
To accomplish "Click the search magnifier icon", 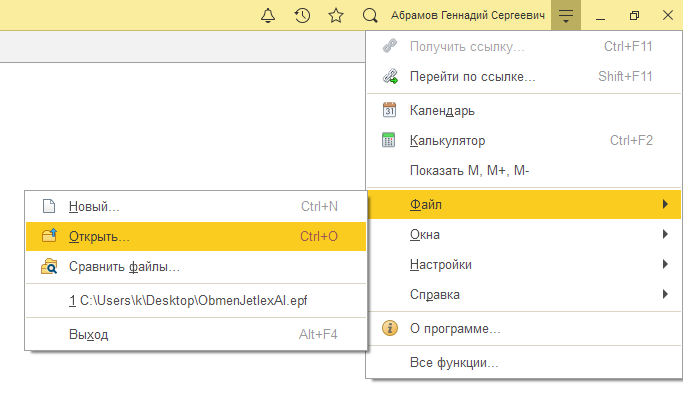I will 370,16.
